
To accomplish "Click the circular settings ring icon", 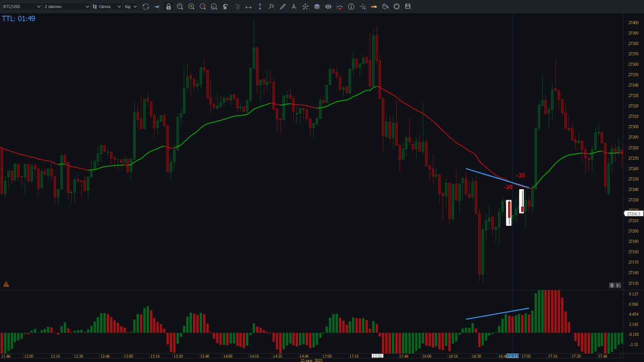I will tap(397, 6).
